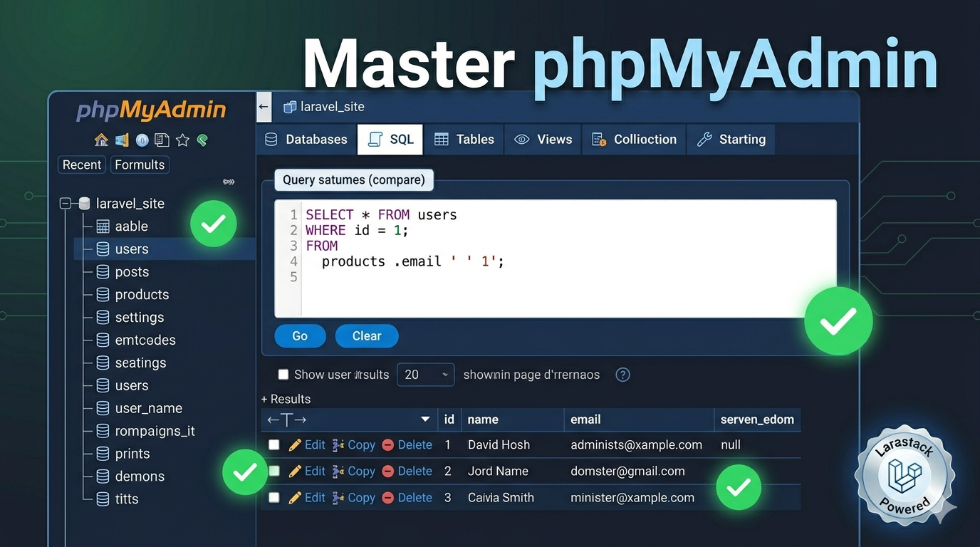This screenshot has width=980, height=547.
Task: Switch to the Starting tab
Action: tap(731, 140)
